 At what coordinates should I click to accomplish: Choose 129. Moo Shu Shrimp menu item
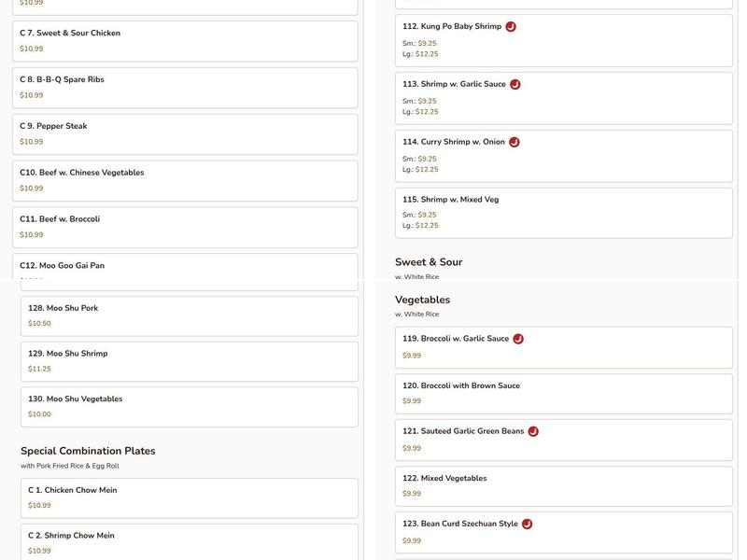[x=190, y=361]
